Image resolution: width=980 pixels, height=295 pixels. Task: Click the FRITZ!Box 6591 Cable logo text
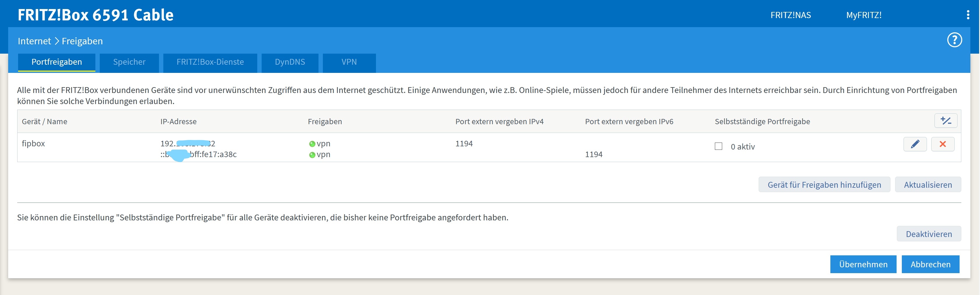[95, 15]
